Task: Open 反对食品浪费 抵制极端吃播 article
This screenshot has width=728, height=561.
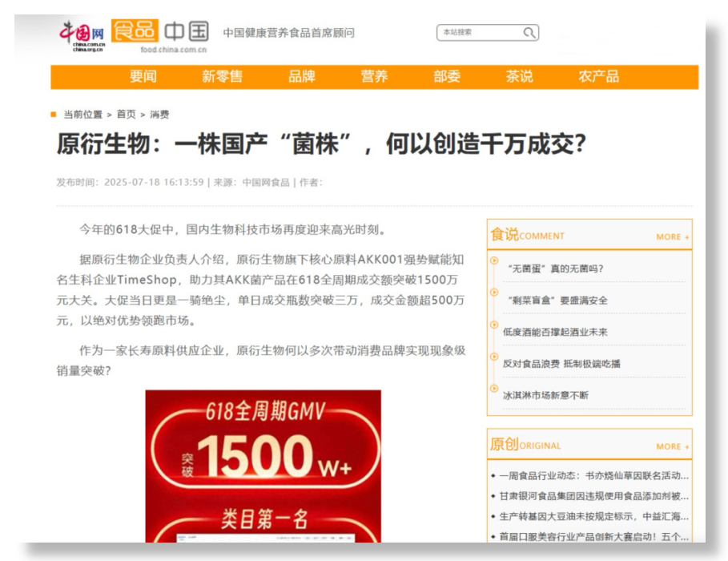Action: pos(561,364)
